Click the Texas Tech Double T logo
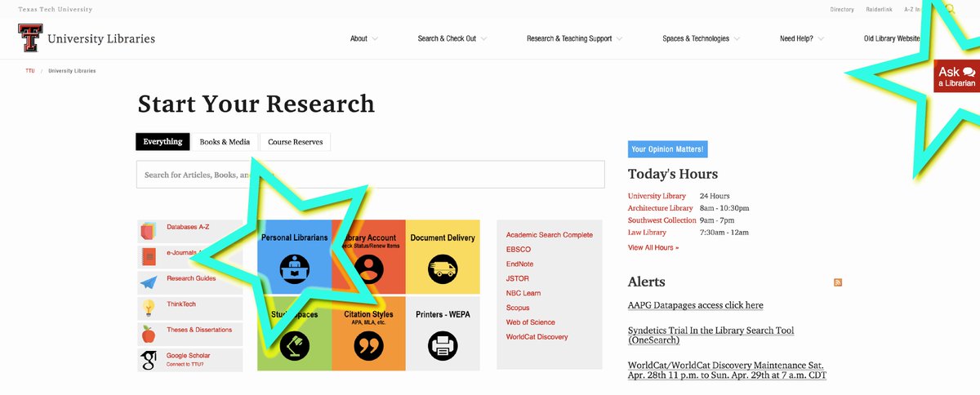980x395 pixels. pos(29,38)
